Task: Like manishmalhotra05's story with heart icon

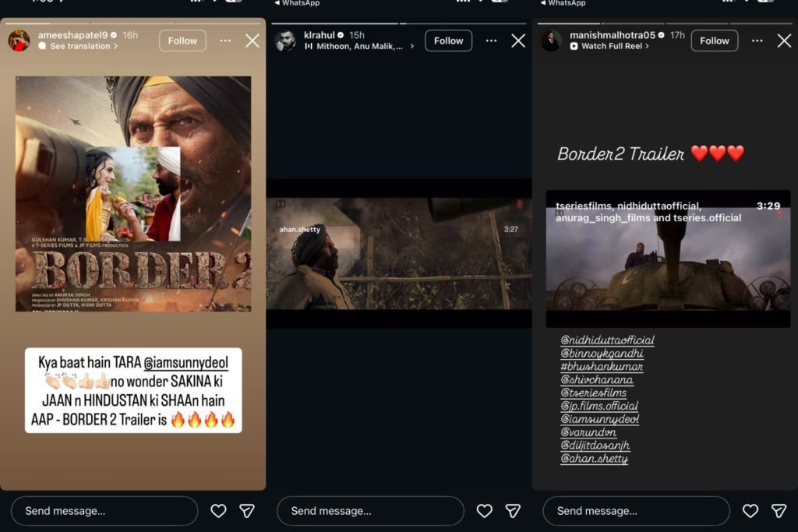Action: pyautogui.click(x=750, y=511)
